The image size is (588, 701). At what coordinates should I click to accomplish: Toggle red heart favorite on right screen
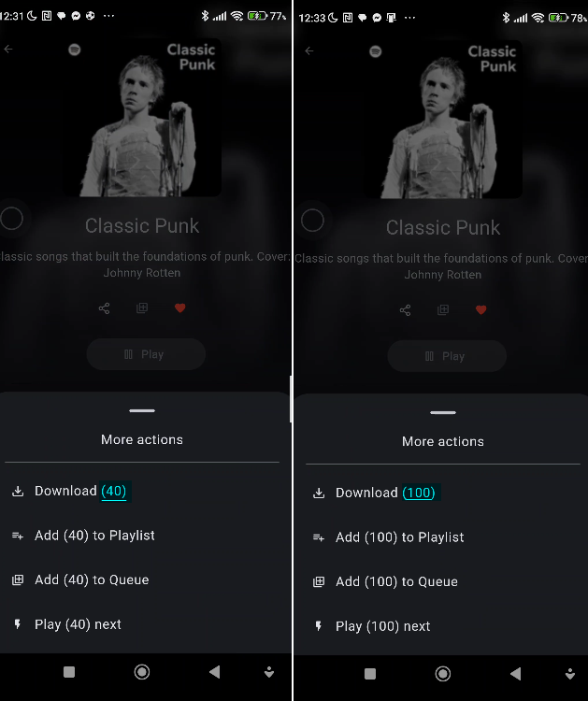480,309
